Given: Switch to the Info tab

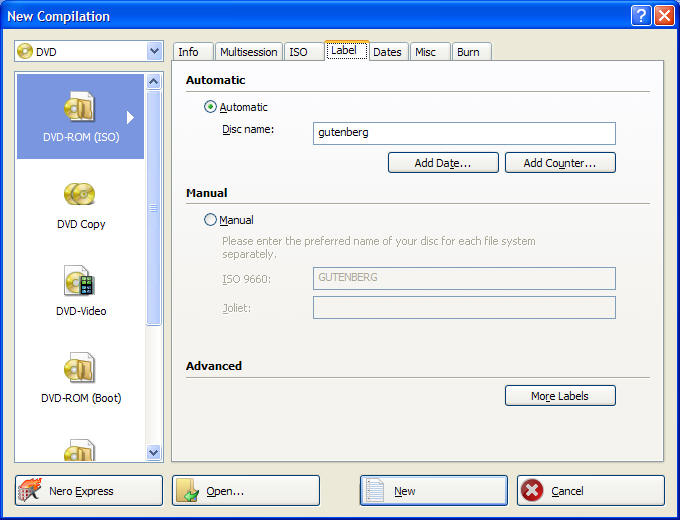Looking at the screenshot, I should 193,52.
